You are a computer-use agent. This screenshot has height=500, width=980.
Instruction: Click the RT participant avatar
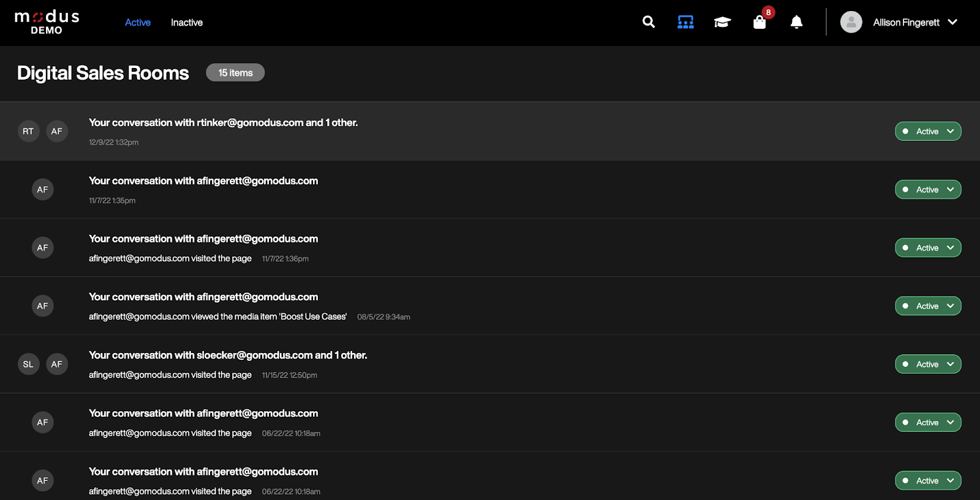pyautogui.click(x=28, y=131)
